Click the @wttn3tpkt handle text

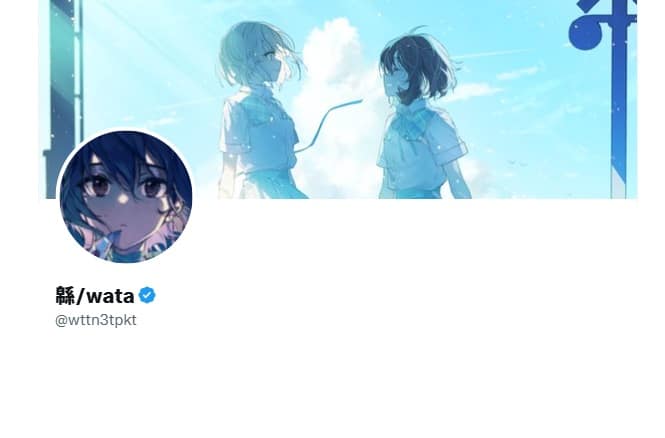[96, 320]
